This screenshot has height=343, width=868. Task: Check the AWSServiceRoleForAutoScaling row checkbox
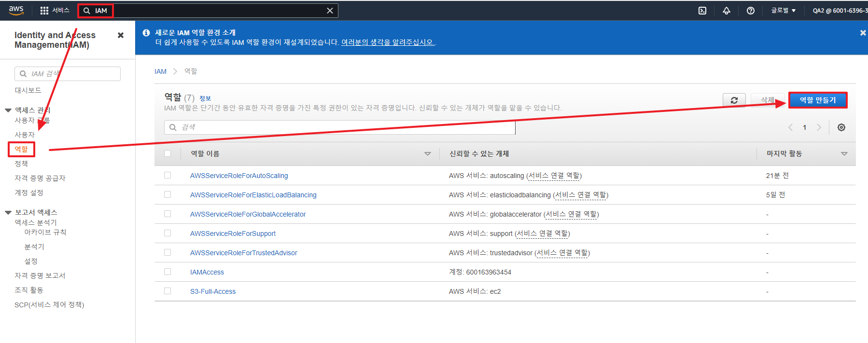click(168, 175)
